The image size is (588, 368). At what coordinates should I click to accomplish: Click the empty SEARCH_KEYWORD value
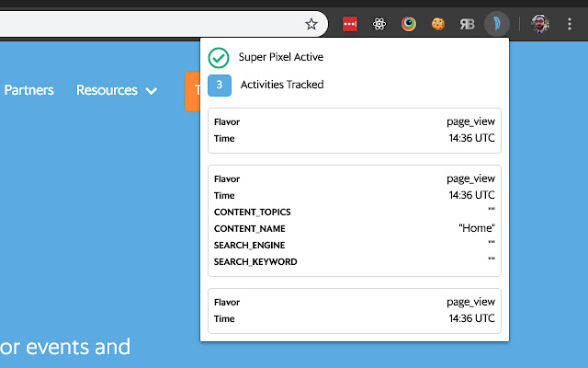tap(492, 259)
